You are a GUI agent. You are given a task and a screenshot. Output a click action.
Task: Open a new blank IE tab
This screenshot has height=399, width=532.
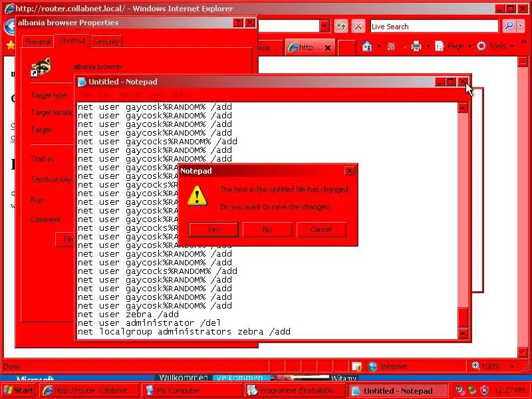pyautogui.click(x=346, y=47)
